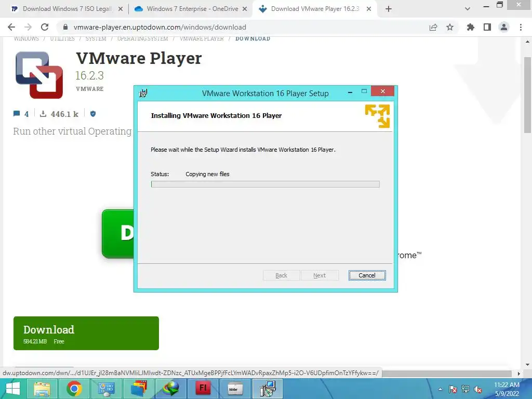The width and height of the screenshot is (532, 399).
Task: Click the site lock icon in address bar
Action: click(65, 27)
